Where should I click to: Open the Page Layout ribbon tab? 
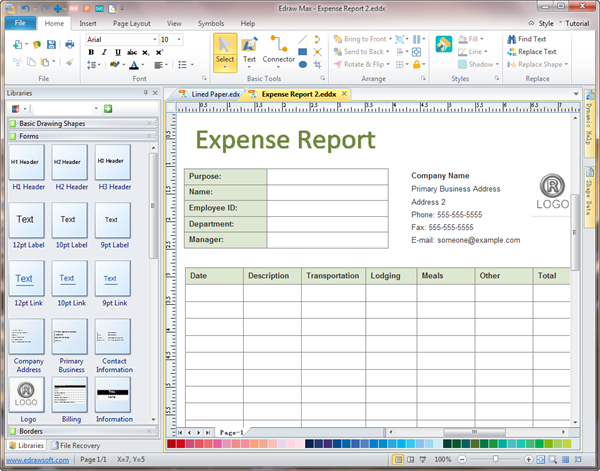pos(132,22)
